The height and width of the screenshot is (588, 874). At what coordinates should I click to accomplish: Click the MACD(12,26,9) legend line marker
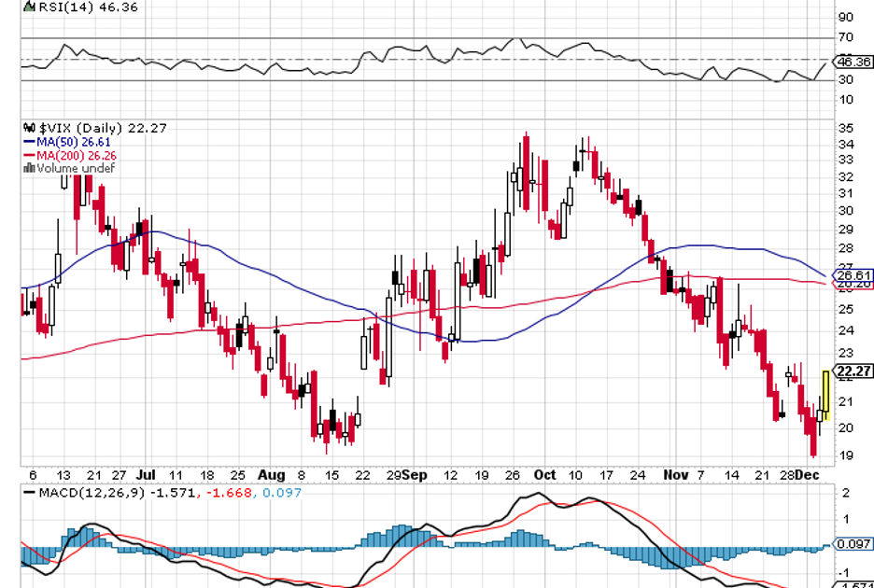[x=28, y=492]
